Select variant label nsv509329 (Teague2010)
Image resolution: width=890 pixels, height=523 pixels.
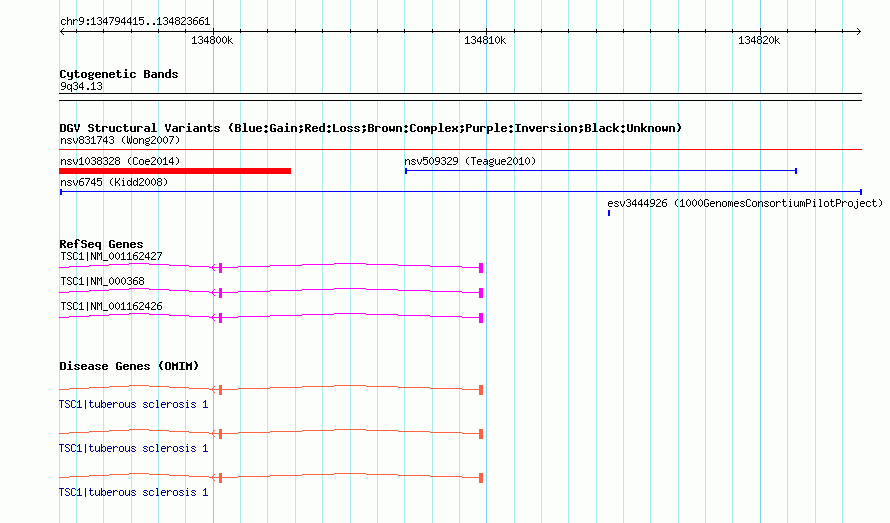pos(470,161)
